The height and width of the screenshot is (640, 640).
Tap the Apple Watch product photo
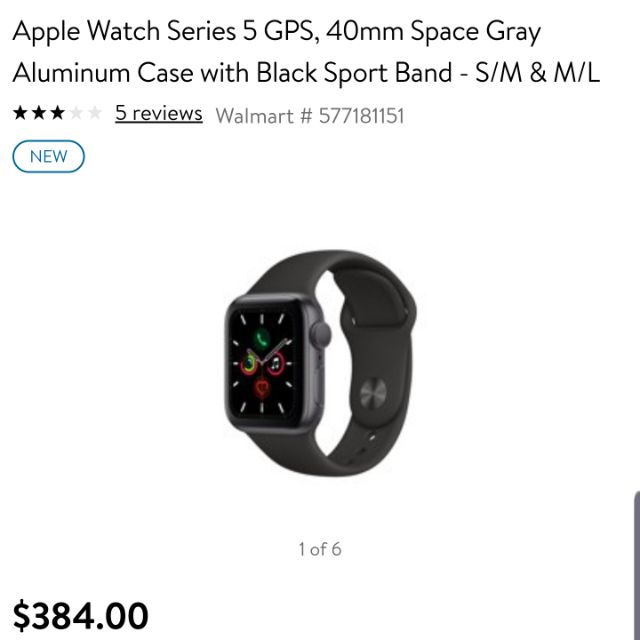(x=320, y=363)
